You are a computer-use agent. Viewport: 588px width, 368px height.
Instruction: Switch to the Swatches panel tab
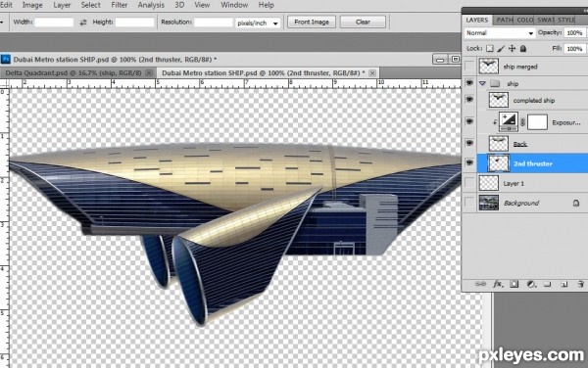pyautogui.click(x=545, y=21)
